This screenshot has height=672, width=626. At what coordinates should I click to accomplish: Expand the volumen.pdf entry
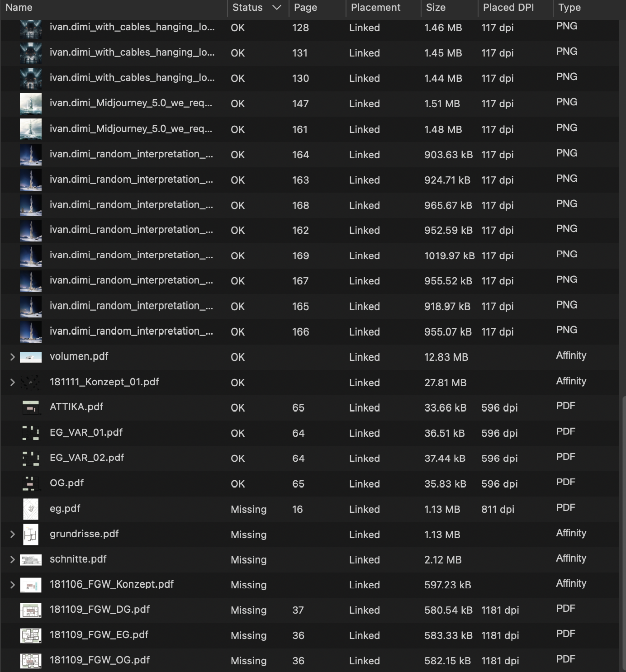click(13, 357)
